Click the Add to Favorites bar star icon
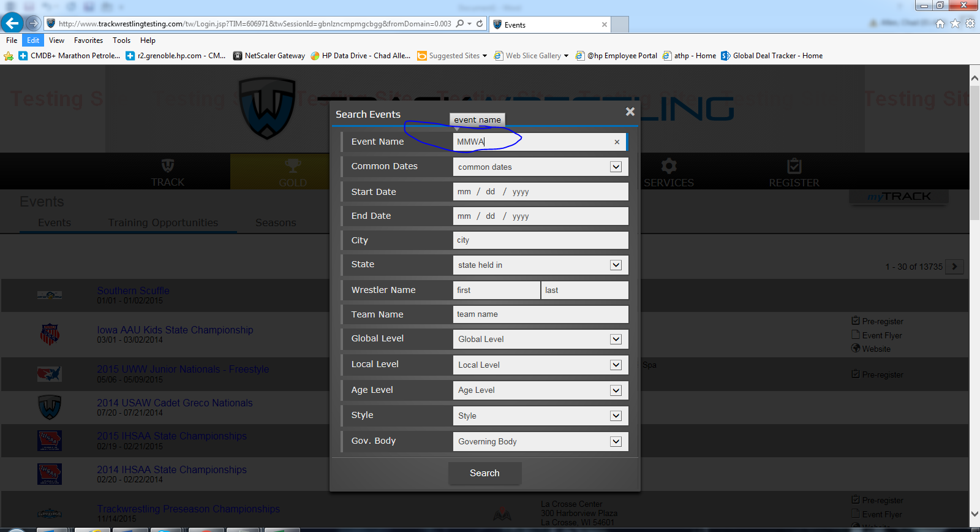The image size is (980, 532). pyautogui.click(x=9, y=56)
